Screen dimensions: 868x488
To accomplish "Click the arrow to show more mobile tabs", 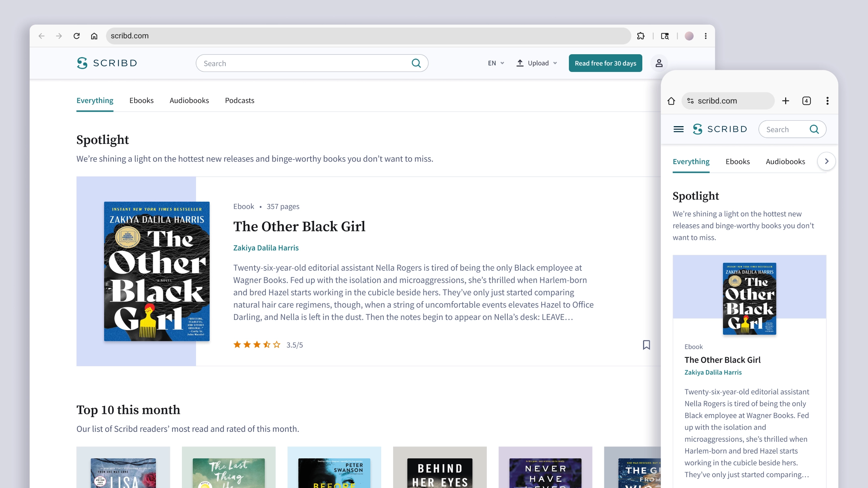I will (826, 161).
